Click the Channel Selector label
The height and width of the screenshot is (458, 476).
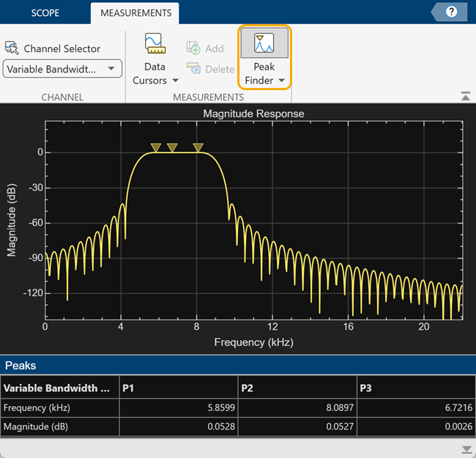(x=62, y=48)
